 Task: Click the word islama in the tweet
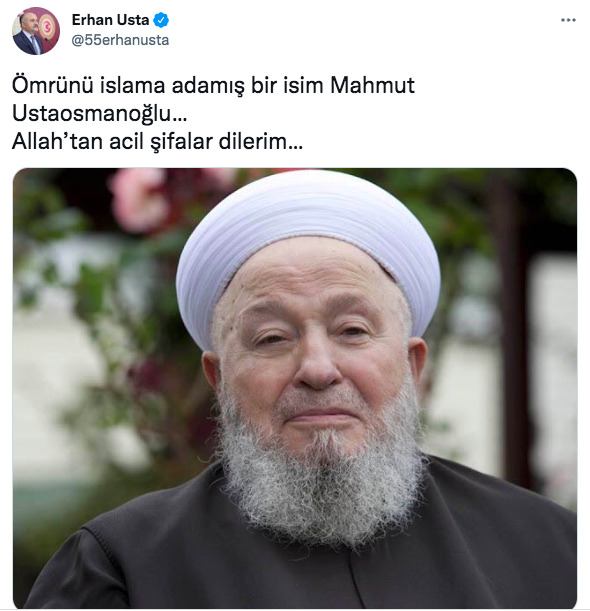point(132,85)
